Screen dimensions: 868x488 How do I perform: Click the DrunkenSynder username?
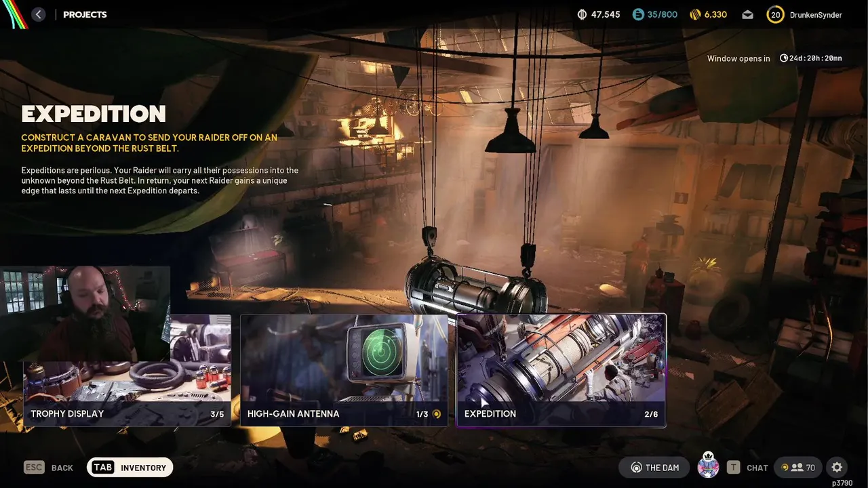click(816, 14)
